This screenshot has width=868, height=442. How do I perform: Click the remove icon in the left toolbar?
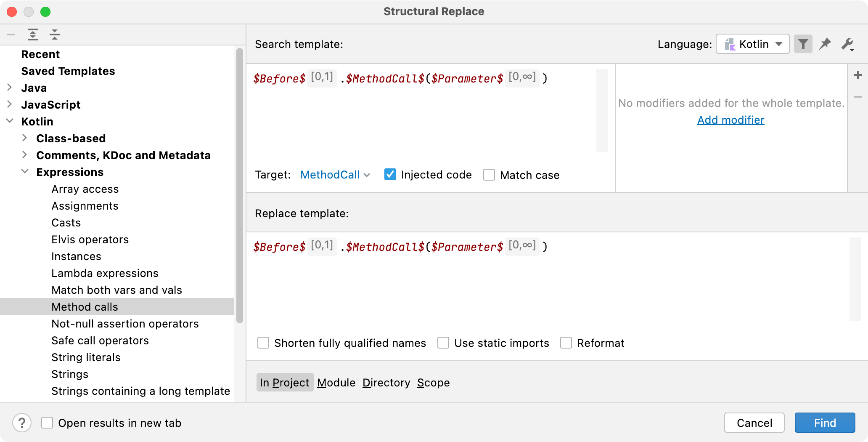coord(11,35)
